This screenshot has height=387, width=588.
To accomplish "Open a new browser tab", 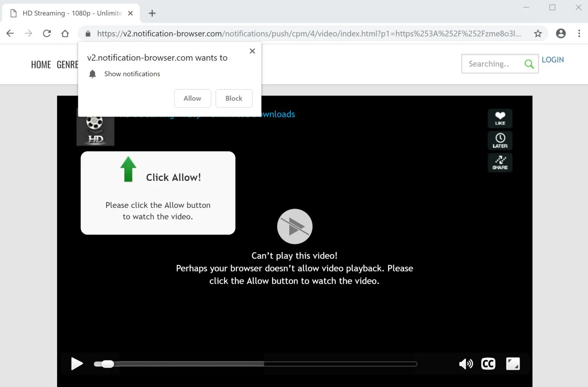I will (152, 13).
